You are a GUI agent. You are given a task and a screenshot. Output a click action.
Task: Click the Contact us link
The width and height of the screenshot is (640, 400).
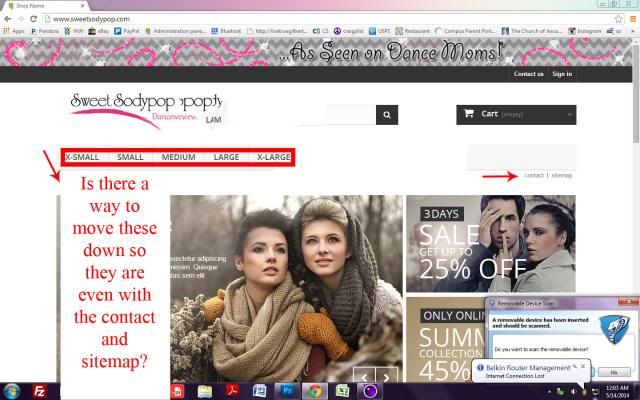tap(528, 74)
